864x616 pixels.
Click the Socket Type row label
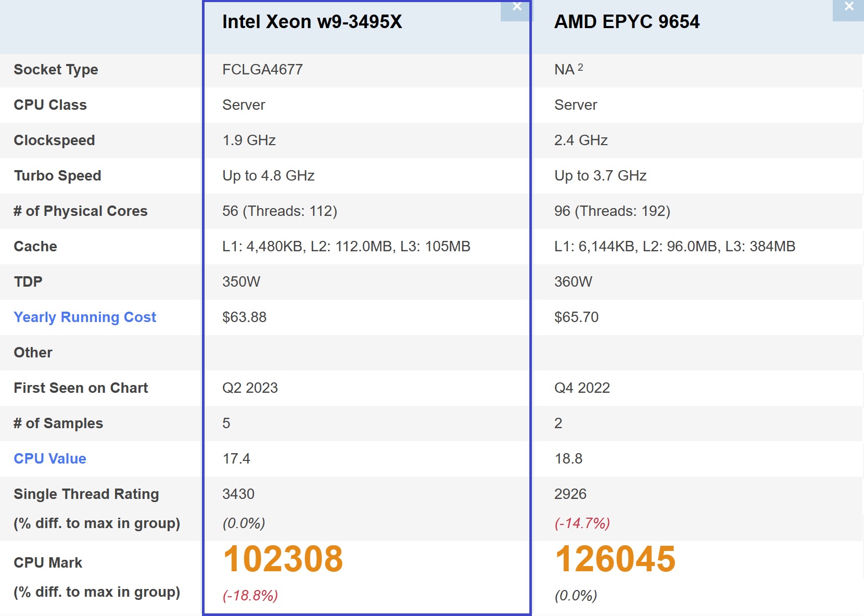(56, 69)
